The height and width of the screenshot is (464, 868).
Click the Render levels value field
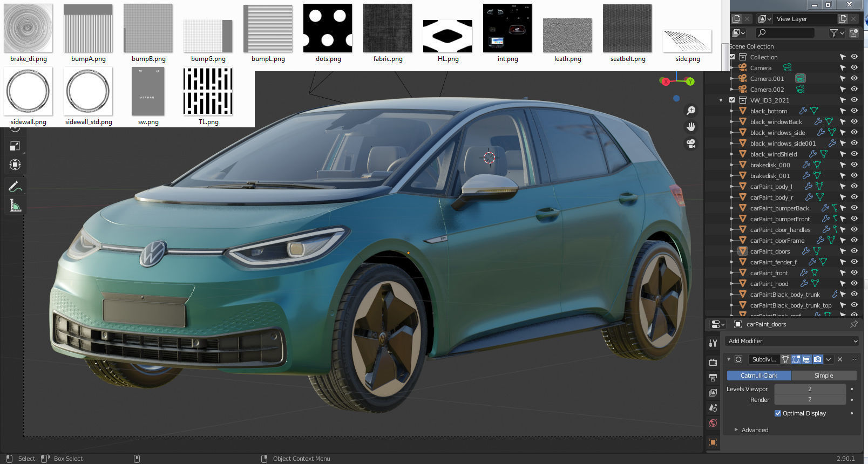click(x=810, y=400)
